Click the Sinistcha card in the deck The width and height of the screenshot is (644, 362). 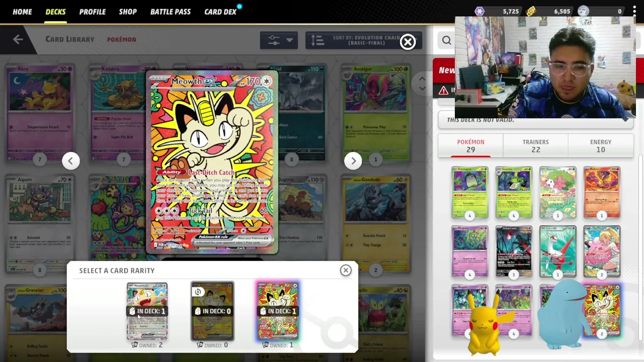(x=514, y=194)
